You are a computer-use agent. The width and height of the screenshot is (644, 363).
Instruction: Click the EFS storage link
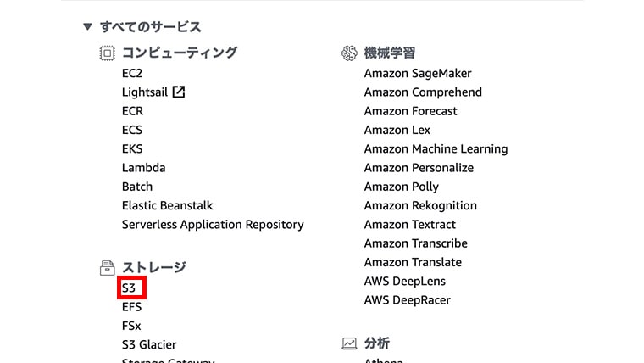[132, 307]
